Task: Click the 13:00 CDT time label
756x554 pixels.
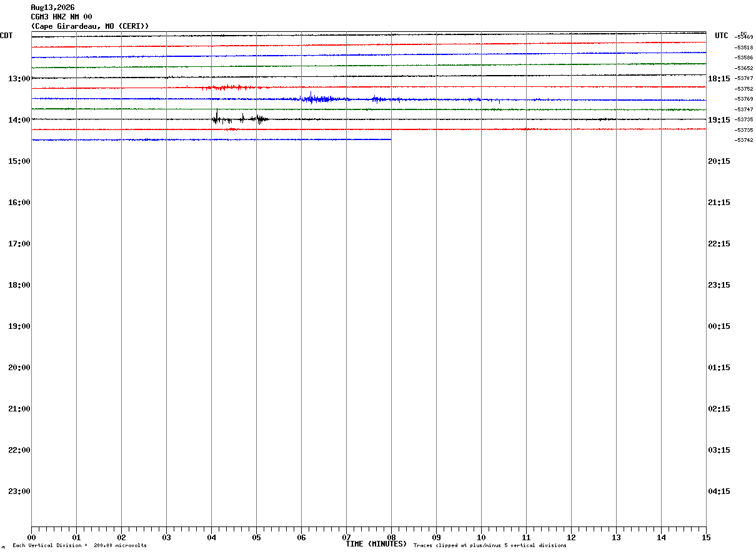Action: pos(19,79)
